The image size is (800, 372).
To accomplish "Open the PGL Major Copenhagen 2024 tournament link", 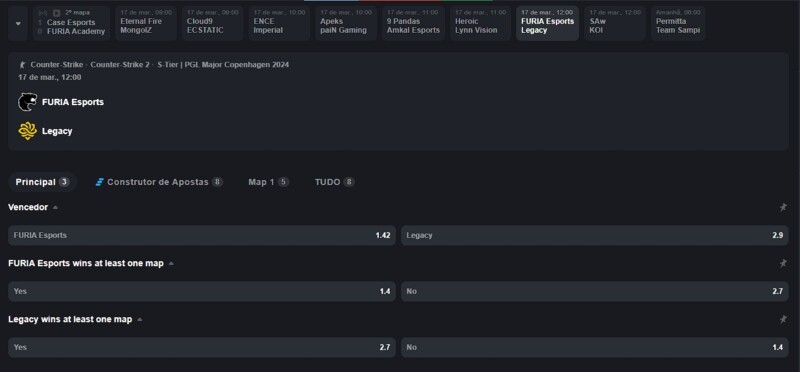I will click(x=223, y=65).
